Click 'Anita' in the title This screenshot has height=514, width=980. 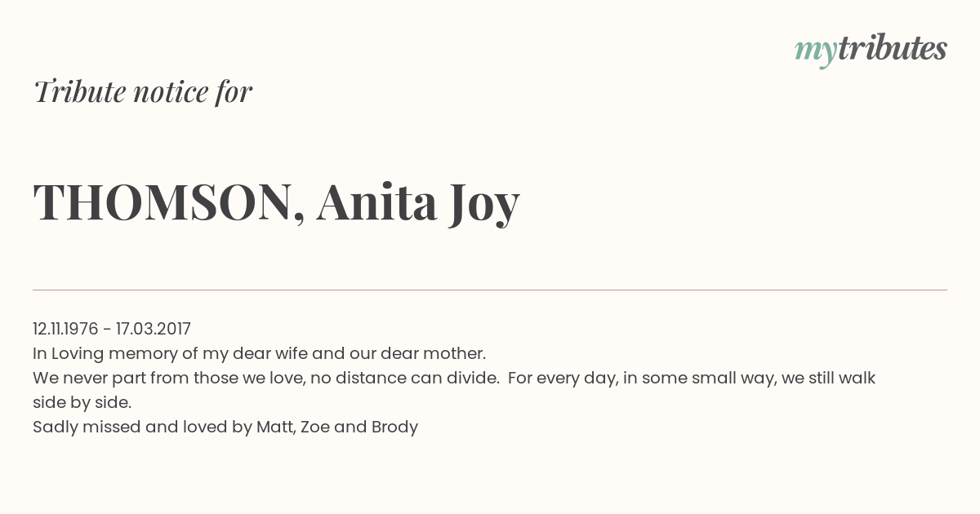(376, 202)
